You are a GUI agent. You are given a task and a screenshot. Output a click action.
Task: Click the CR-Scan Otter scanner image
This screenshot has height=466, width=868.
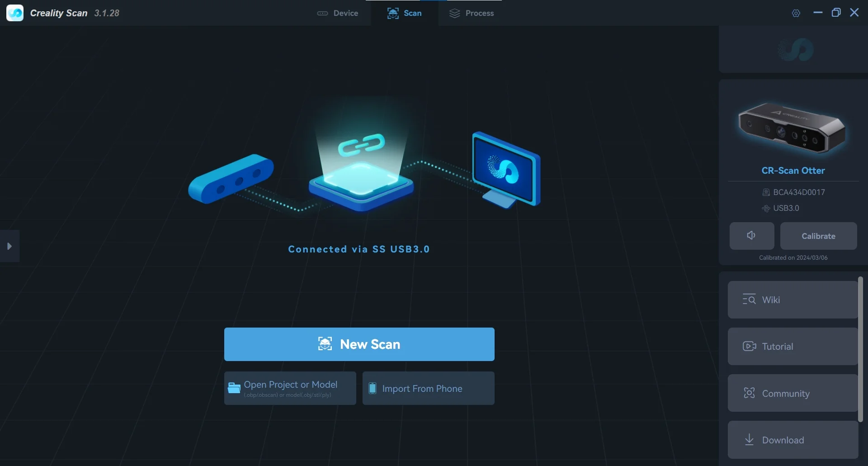coord(793,128)
